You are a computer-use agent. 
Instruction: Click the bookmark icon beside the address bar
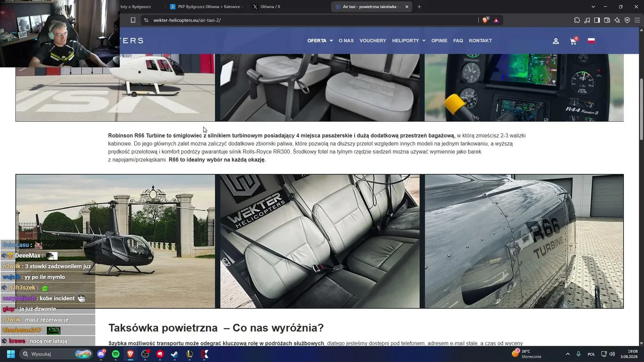[133, 20]
